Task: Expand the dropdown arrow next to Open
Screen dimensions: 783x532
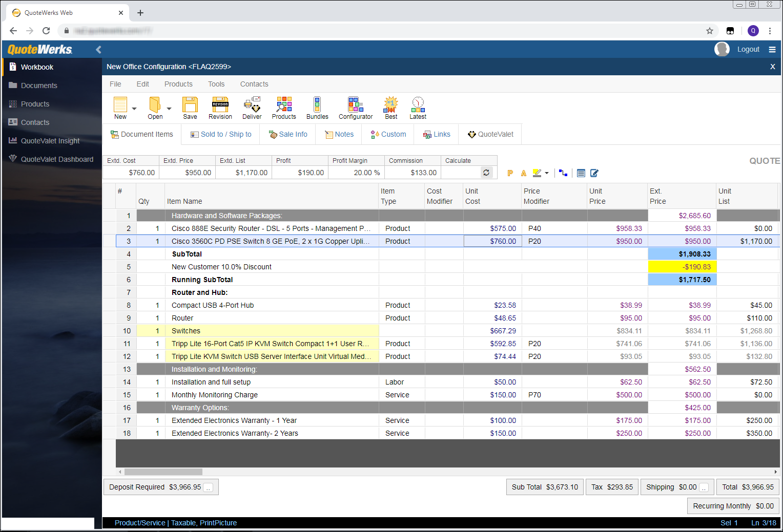Action: [169, 109]
